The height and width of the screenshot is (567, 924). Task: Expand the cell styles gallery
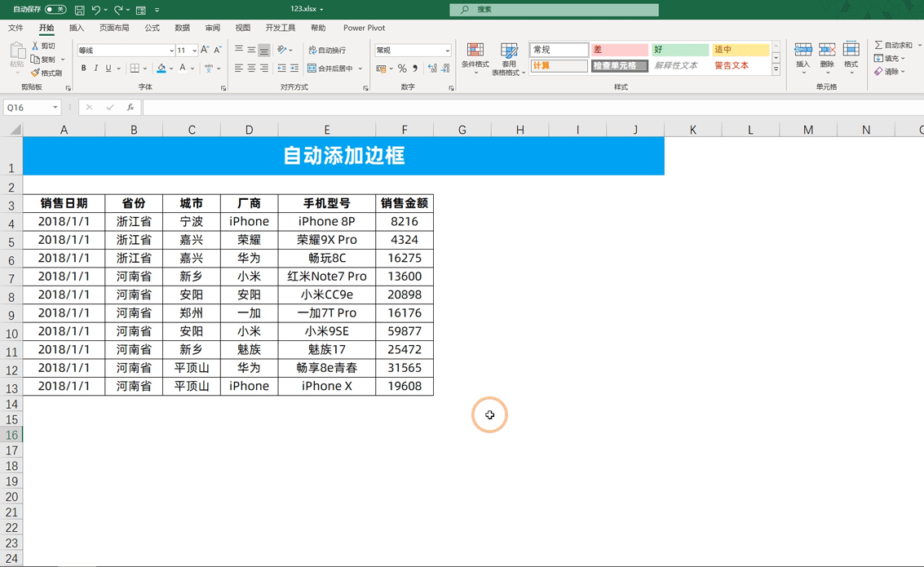pos(776,69)
